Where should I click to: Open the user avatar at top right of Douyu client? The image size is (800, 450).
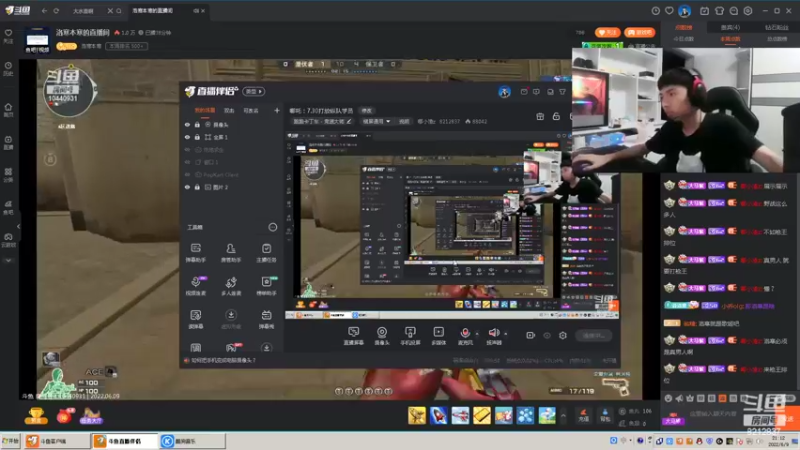tap(685, 11)
